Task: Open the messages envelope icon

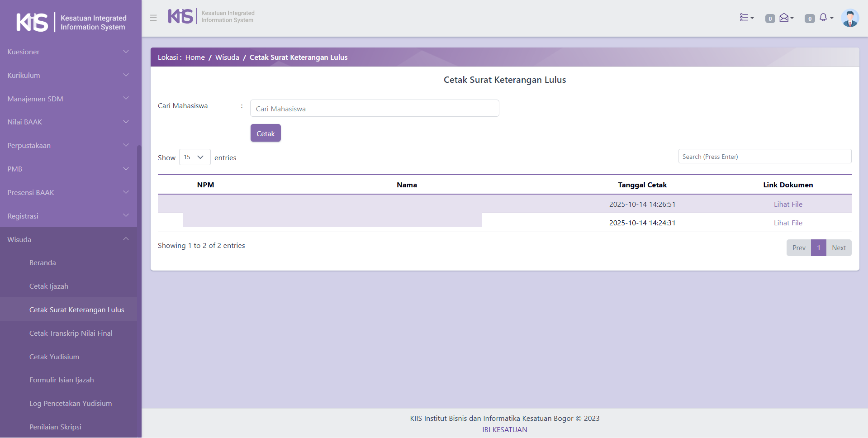Action: tap(786, 18)
